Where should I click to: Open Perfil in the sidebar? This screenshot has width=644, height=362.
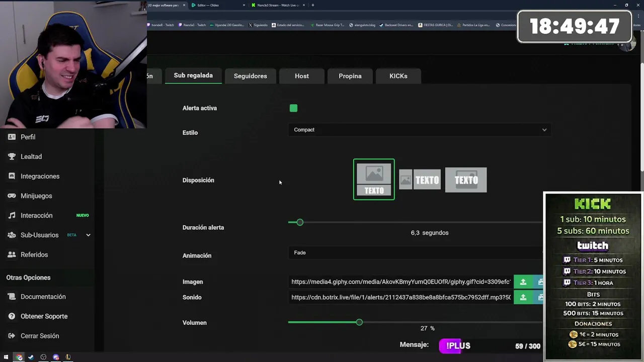(22, 137)
